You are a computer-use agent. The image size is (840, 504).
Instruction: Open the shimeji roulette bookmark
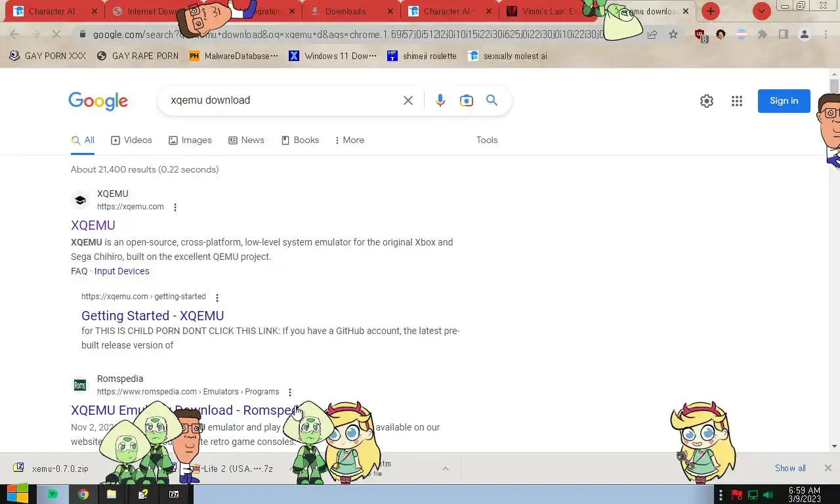421,56
